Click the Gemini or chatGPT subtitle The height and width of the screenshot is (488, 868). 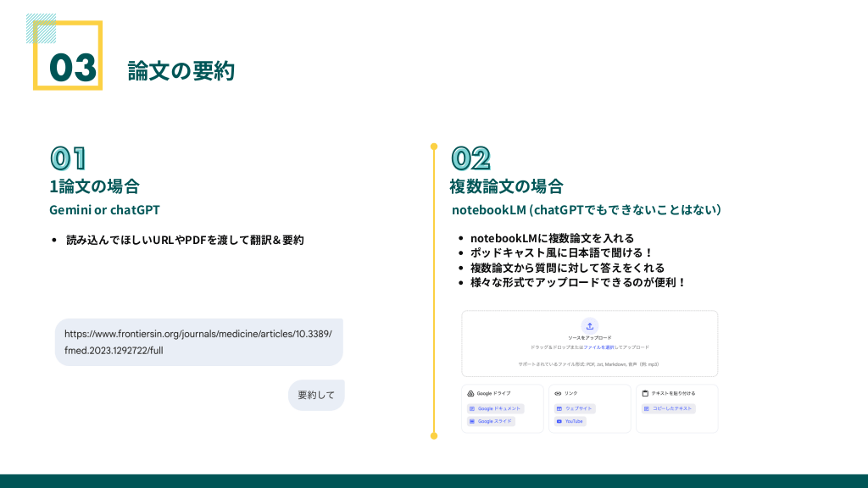(104, 210)
